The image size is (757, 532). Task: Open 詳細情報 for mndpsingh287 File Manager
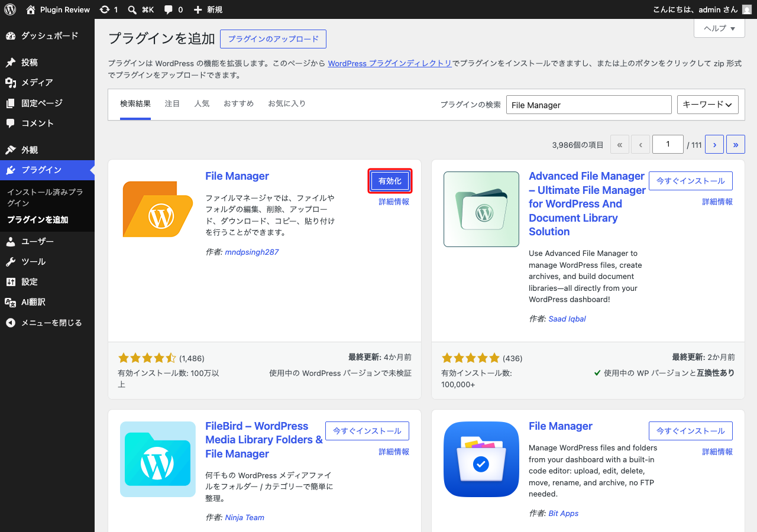pyautogui.click(x=394, y=202)
